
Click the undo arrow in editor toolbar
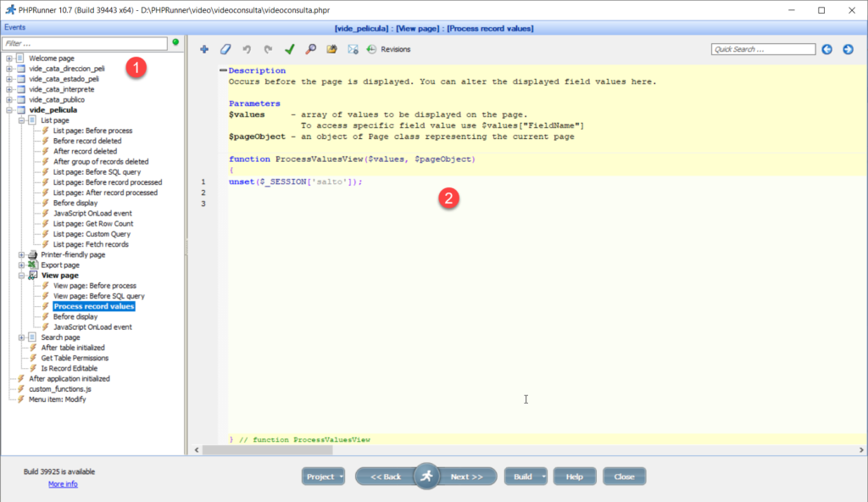click(x=247, y=49)
